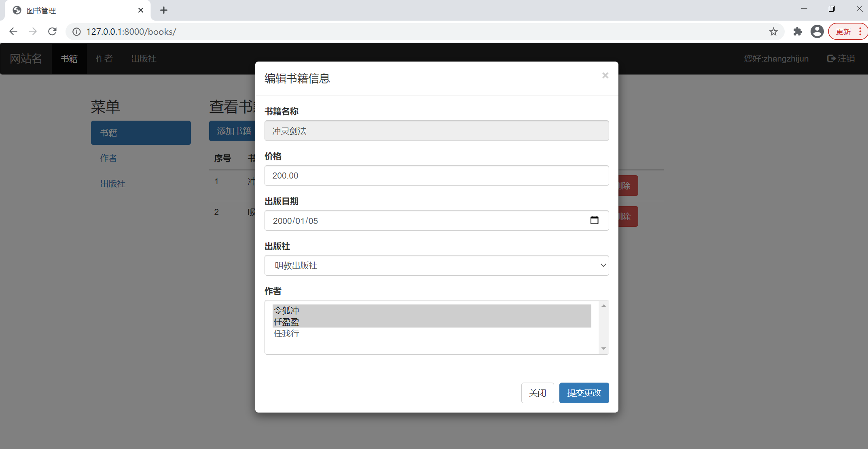Select author 任盈盈 in list
The image size is (868, 449).
[x=286, y=322]
